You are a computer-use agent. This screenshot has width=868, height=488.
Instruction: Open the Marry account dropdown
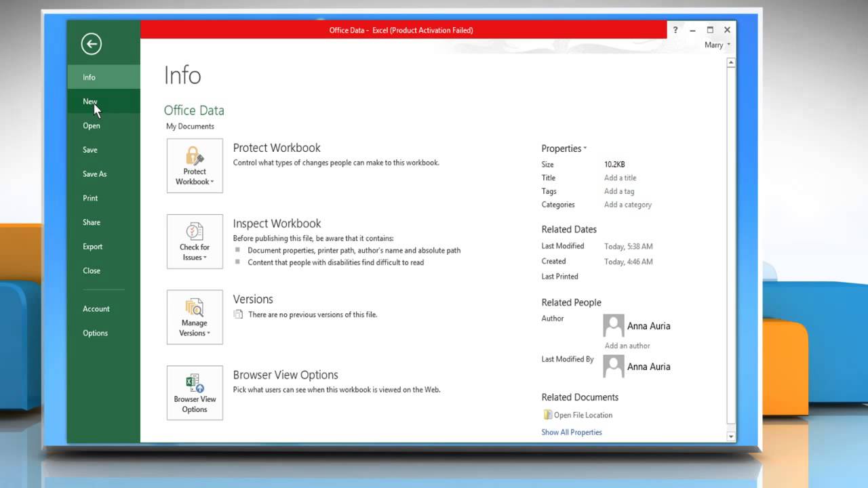click(717, 45)
